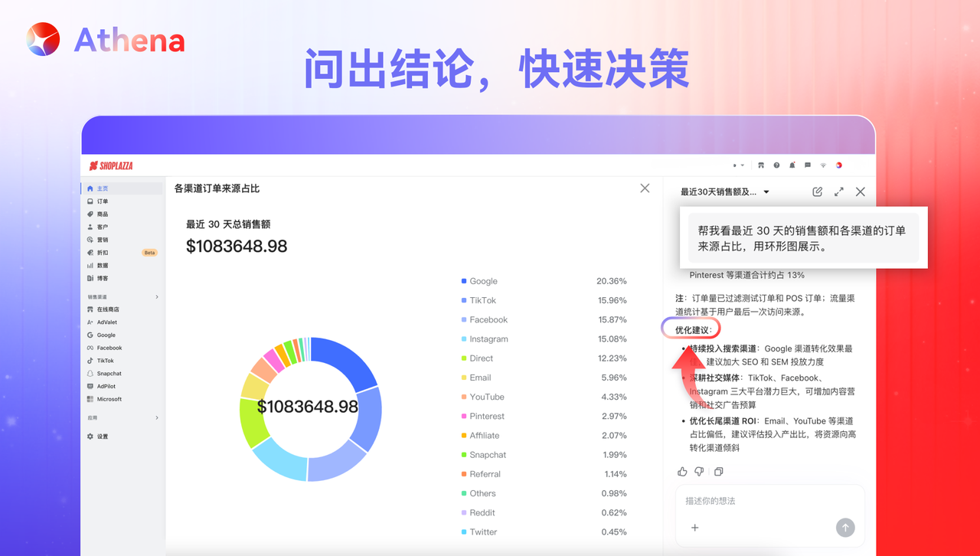980x556 pixels.
Task: Send the message with the arrow button
Action: [x=845, y=528]
